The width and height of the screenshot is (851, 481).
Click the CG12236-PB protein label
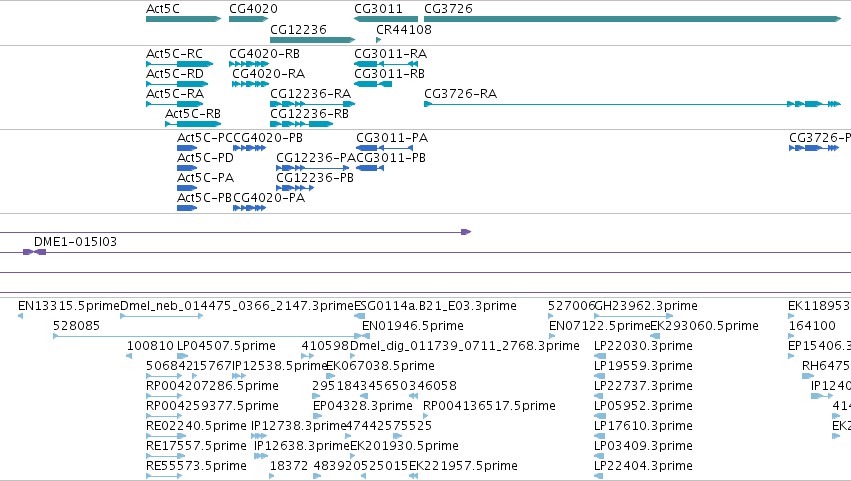click(315, 178)
